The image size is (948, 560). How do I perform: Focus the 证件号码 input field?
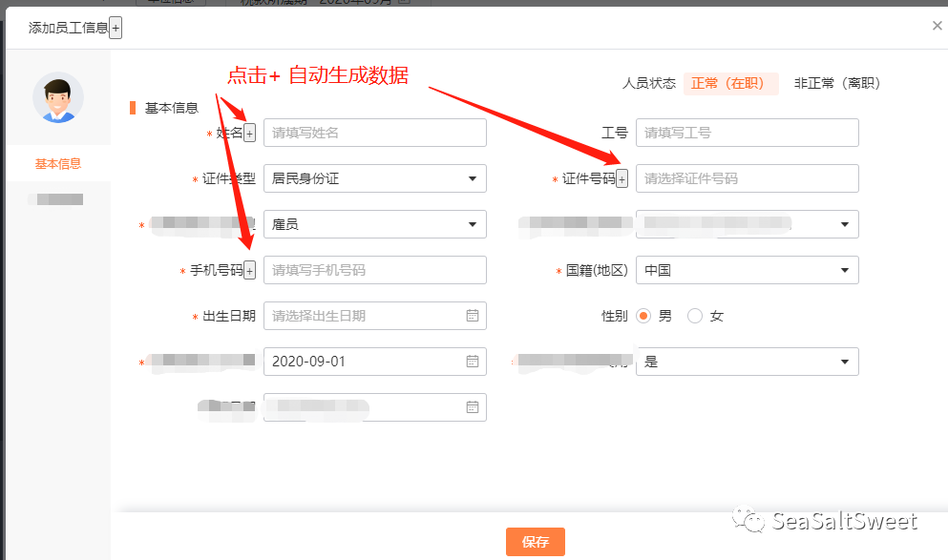(748, 178)
